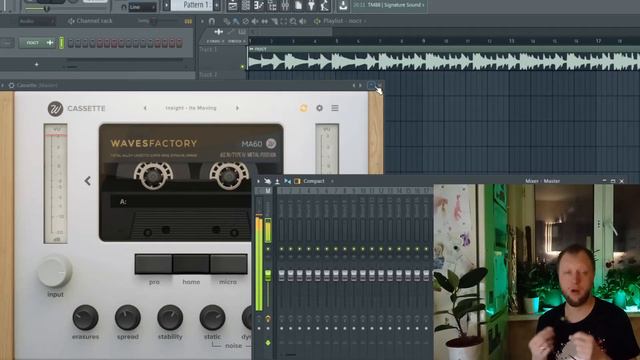Screen dimensions: 640x360
Task: Switch to previous tape with left arrow
Action: pos(87,181)
